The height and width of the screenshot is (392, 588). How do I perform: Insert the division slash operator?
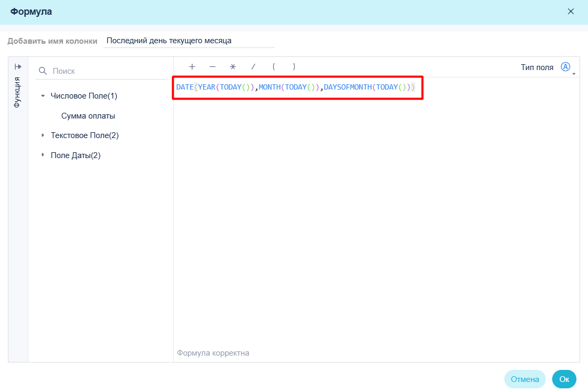(254, 67)
